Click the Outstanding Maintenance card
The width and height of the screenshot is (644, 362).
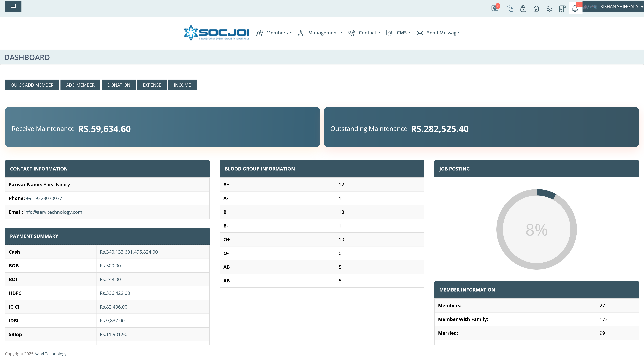(481, 127)
